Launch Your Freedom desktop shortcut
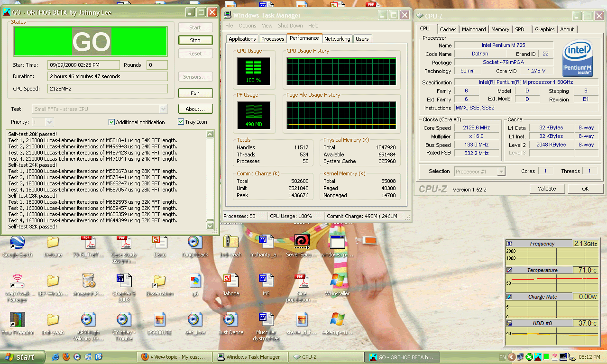Viewport: 607px width, 364px height. 18,320
